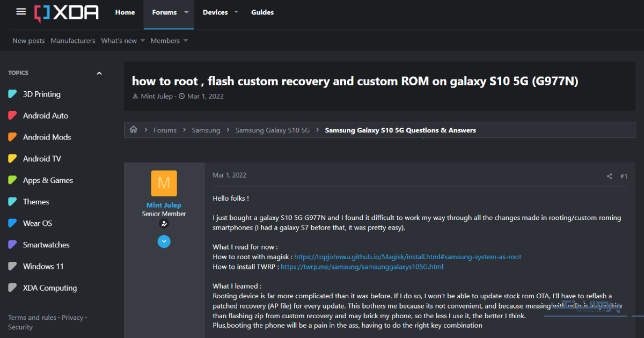Collapse the Topics sidebar section
Image resolution: width=644 pixels, height=338 pixels.
coord(99,73)
